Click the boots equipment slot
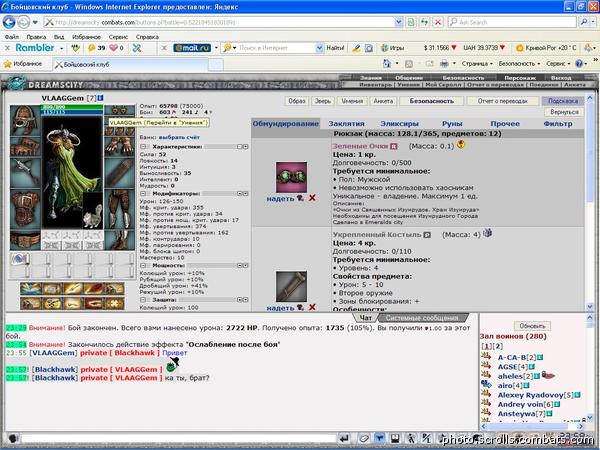The image size is (600, 450). [119, 240]
